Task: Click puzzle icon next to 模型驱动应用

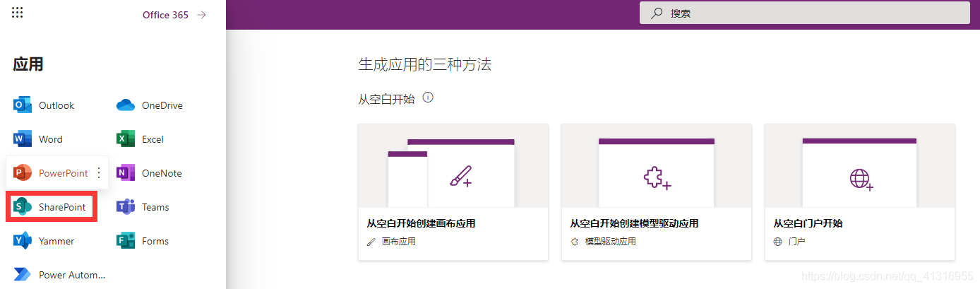Action: [575, 242]
